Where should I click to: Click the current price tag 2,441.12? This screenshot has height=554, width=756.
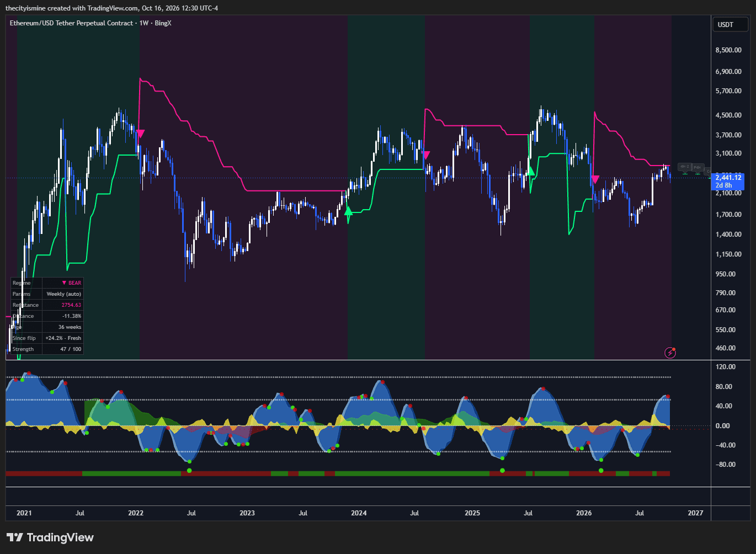point(728,182)
